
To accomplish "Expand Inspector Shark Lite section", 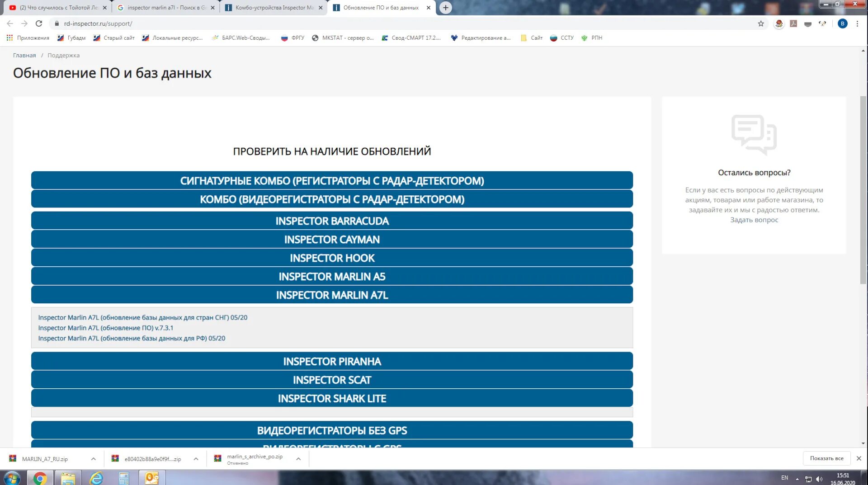I will pyautogui.click(x=332, y=398).
